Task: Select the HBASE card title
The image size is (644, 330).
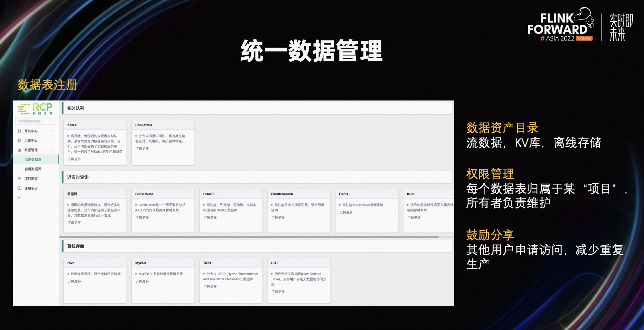Action: (x=209, y=194)
